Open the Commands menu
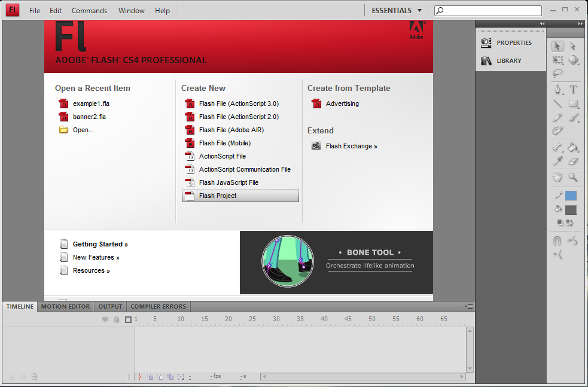 pos(89,11)
